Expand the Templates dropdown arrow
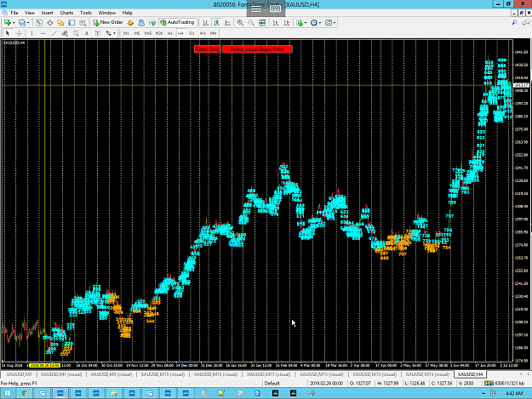 coord(335,23)
